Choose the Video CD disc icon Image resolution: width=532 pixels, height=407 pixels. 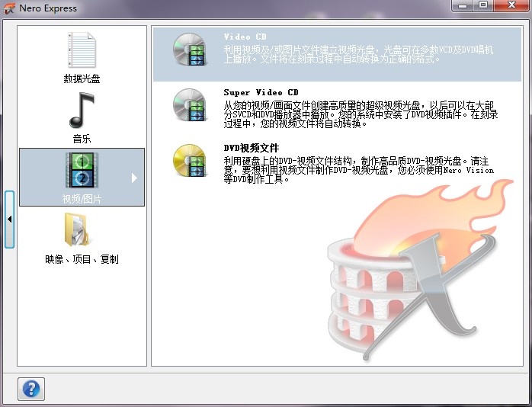point(190,50)
